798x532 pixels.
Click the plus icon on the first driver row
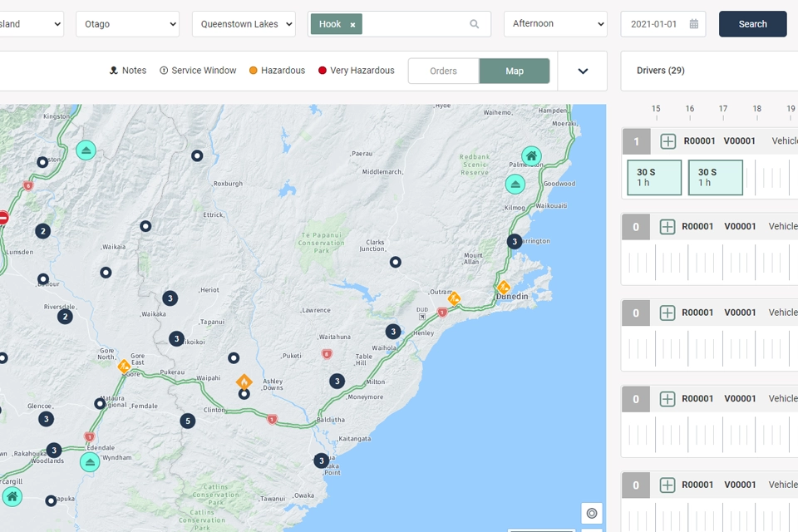point(667,141)
